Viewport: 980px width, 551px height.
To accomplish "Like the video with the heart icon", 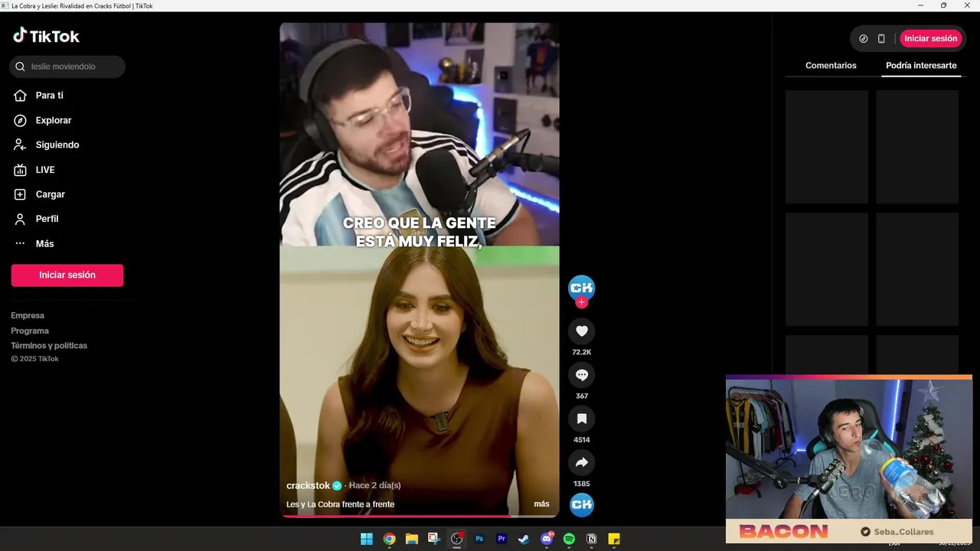I will tap(582, 331).
